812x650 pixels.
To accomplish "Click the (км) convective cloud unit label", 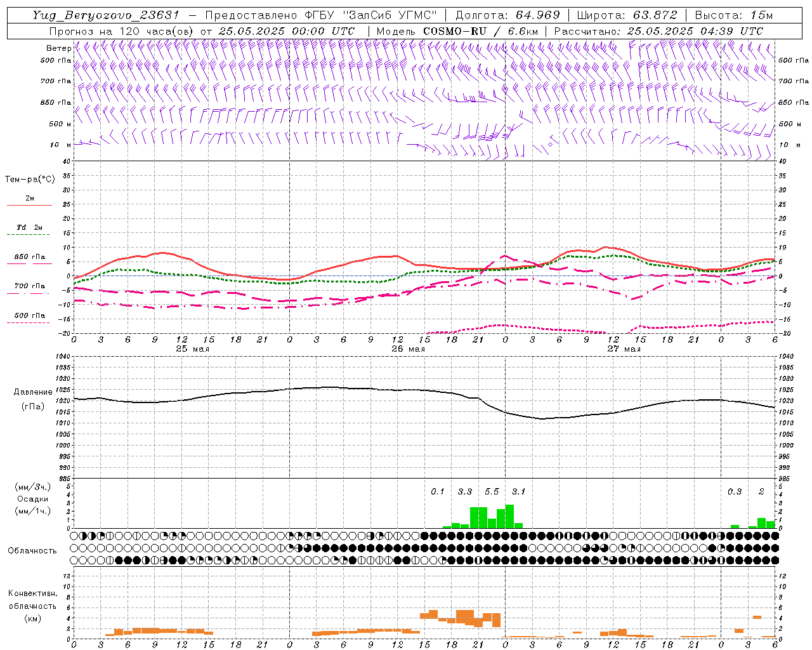I will pyautogui.click(x=34, y=618).
